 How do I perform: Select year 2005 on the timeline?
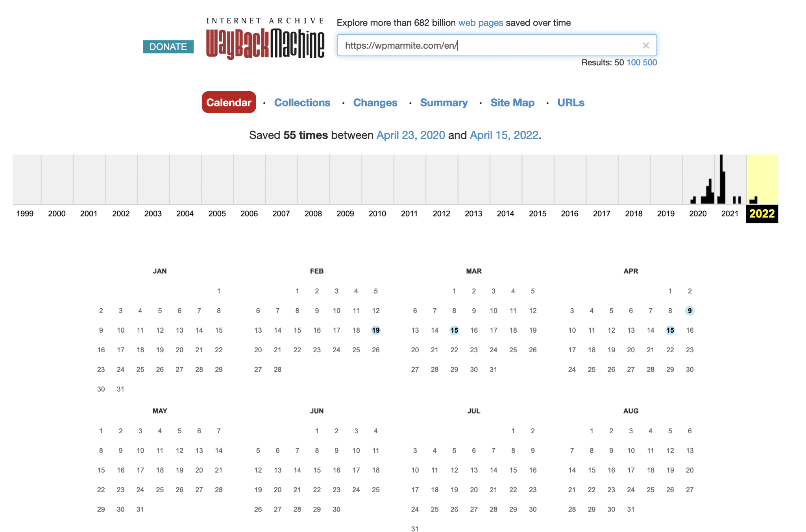point(217,214)
